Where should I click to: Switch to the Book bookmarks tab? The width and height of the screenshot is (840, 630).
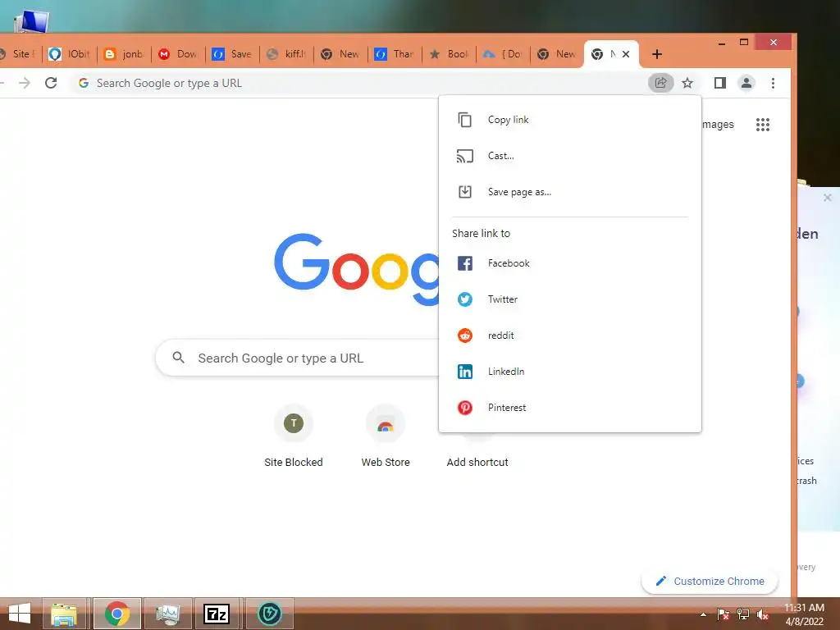coord(449,54)
